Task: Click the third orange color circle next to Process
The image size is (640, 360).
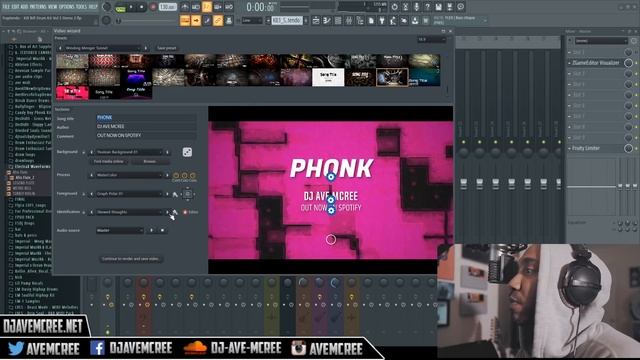Action: (193, 176)
